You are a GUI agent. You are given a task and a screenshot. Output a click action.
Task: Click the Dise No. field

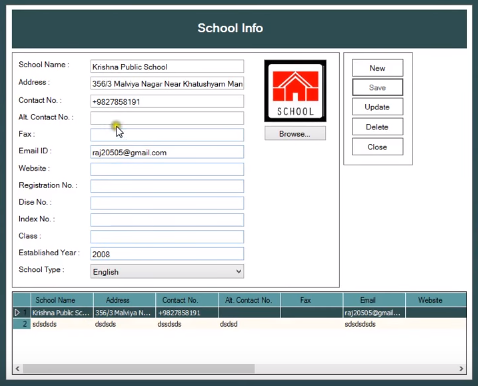[167, 203]
